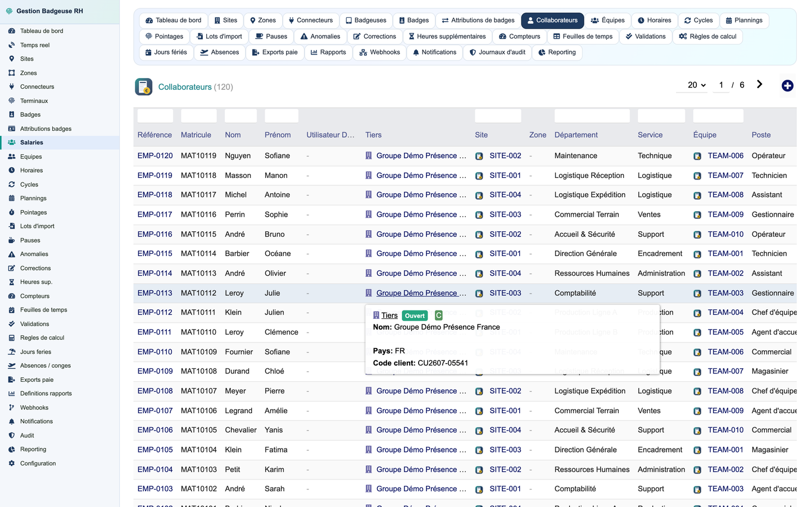Click Océane first name cell
The image size is (812, 507).
point(278,254)
